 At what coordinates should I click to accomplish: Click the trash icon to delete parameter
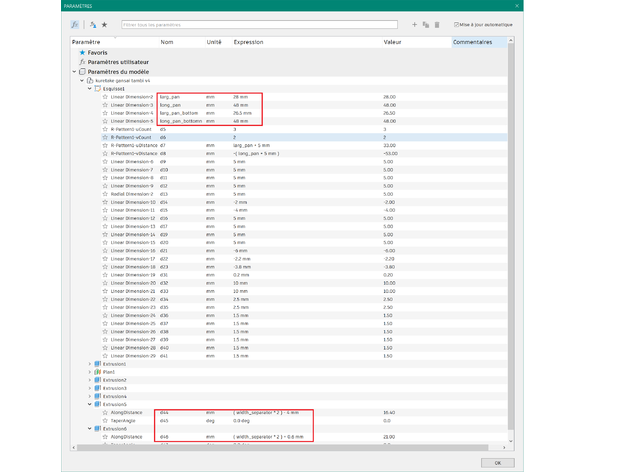pyautogui.click(x=437, y=25)
